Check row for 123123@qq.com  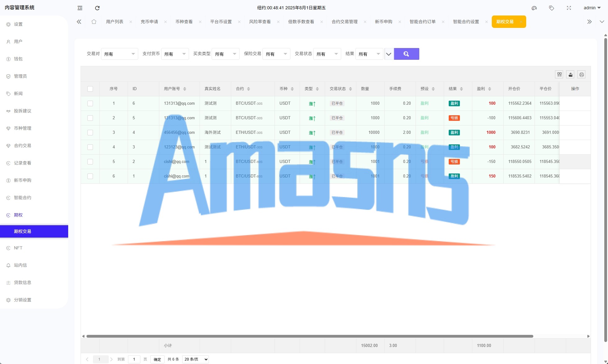(x=90, y=147)
